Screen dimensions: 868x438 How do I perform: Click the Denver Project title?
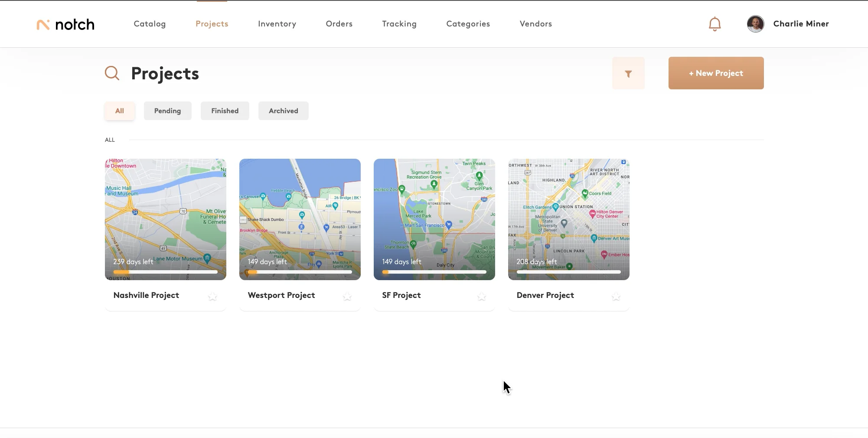pos(545,295)
